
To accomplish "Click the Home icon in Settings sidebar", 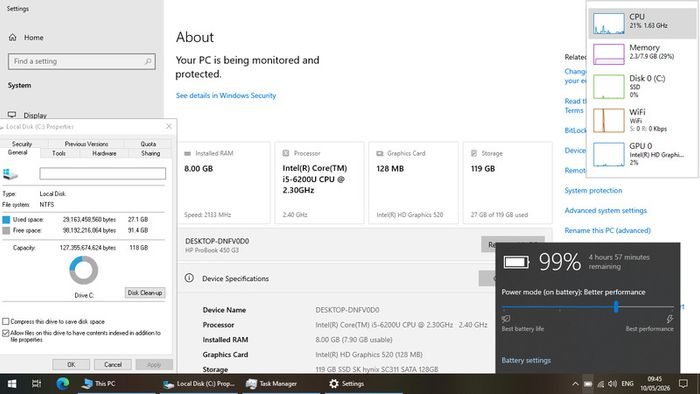I will [x=12, y=37].
